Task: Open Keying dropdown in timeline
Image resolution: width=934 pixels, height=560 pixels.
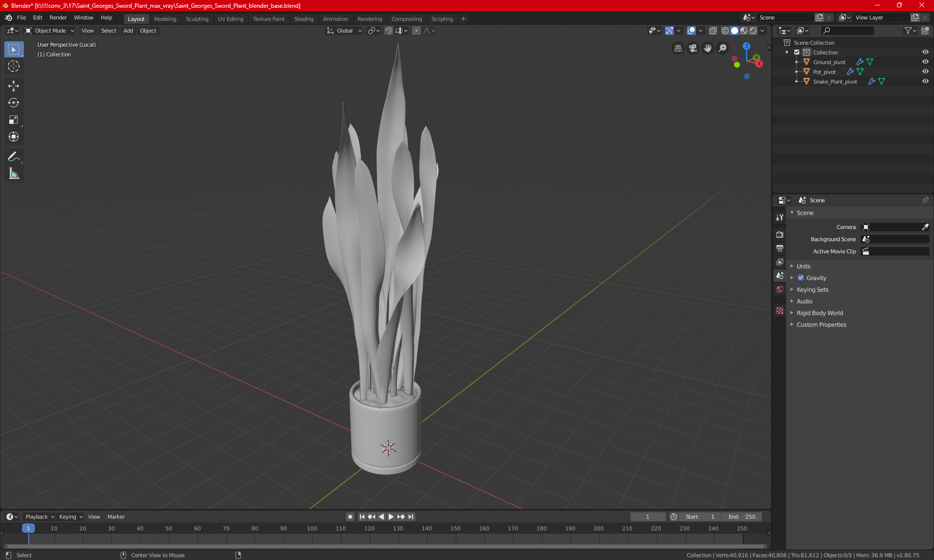Action: point(71,517)
